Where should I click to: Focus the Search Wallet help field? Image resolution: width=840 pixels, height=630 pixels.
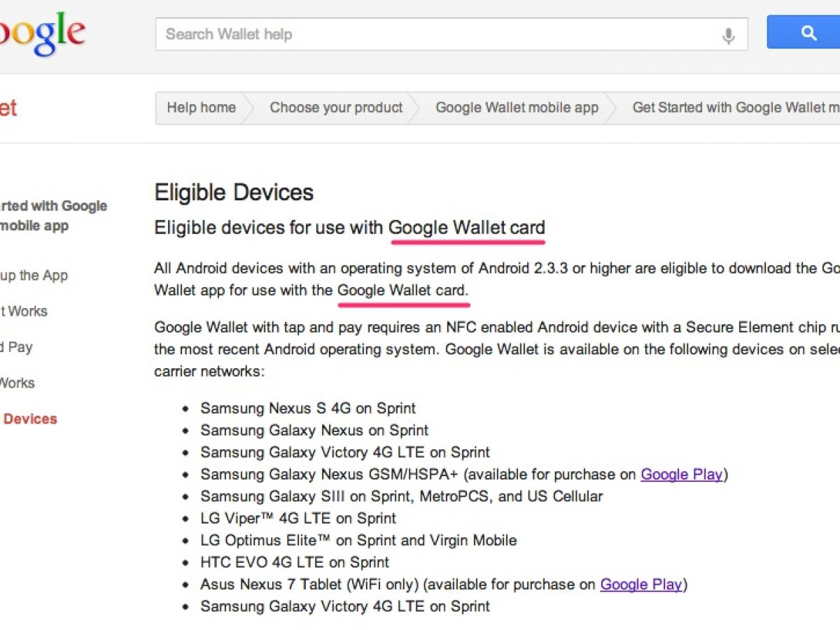434,34
